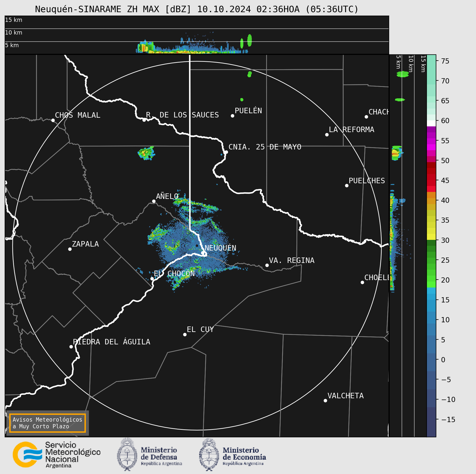Click the Valcheta location dot marker
This screenshot has width=476, height=474.
(x=325, y=401)
